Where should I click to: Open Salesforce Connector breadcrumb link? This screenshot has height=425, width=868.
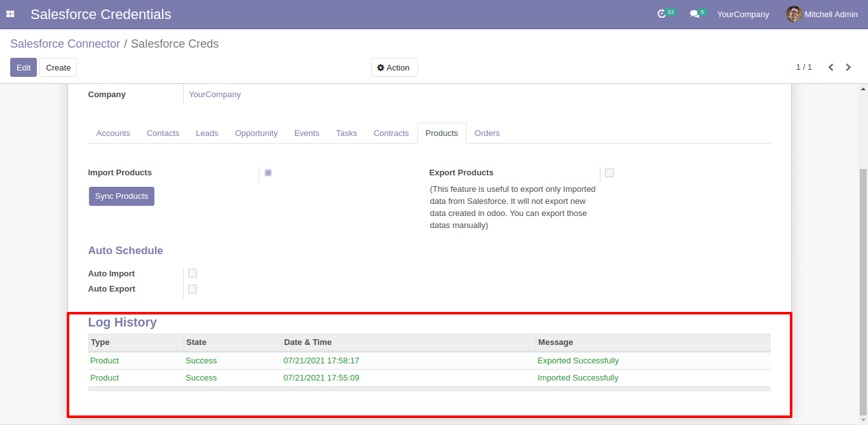[x=65, y=44]
